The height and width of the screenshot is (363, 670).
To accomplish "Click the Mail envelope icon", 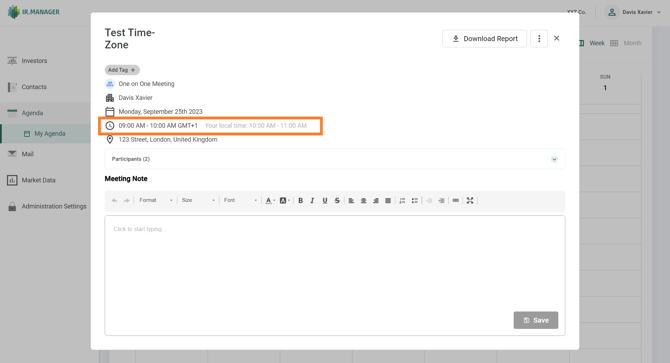I will (12, 154).
